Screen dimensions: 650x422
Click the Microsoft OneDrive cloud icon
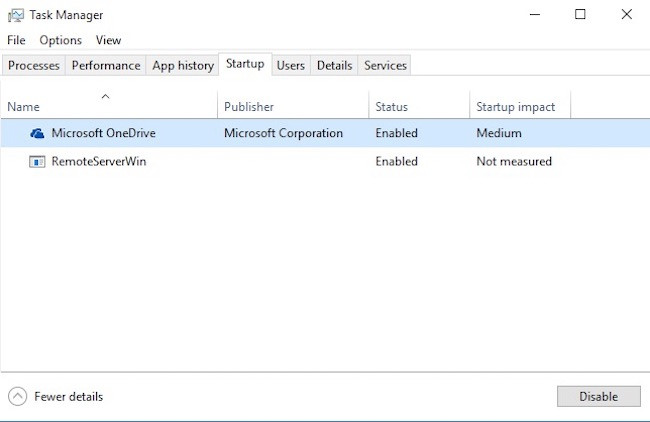point(37,133)
